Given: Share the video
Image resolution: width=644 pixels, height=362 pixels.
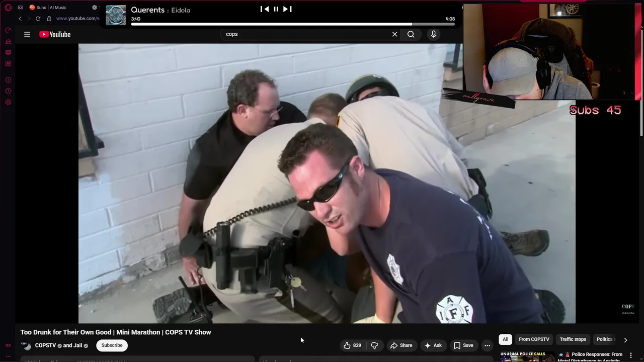Looking at the screenshot, I should tap(401, 345).
